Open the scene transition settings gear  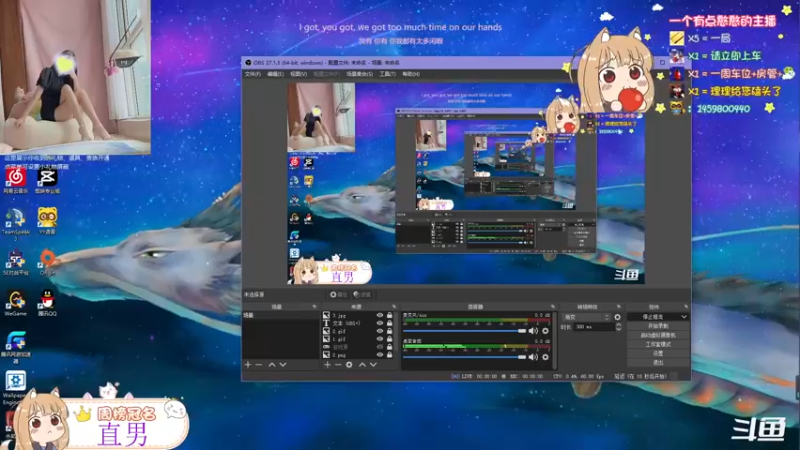(617, 317)
